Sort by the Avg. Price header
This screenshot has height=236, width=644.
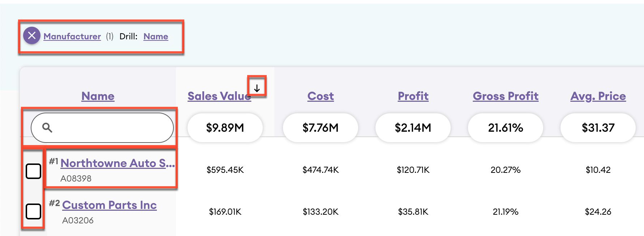(598, 96)
